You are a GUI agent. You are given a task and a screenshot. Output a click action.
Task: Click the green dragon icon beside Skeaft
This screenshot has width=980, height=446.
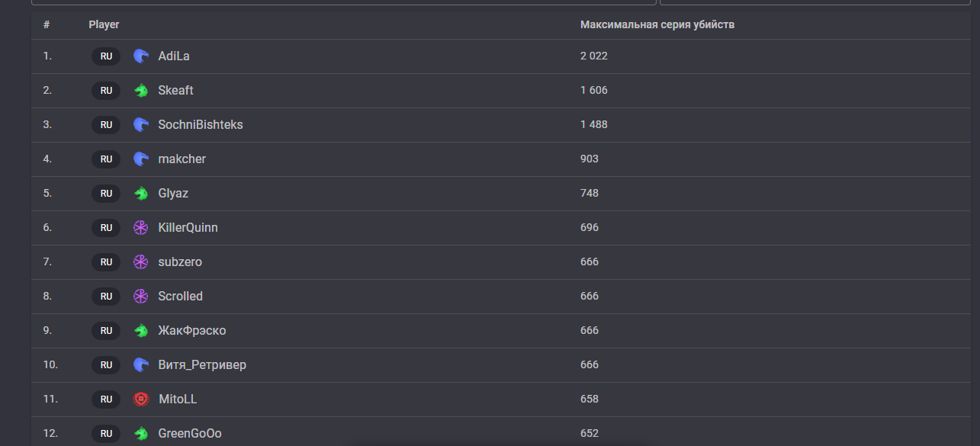click(x=140, y=90)
